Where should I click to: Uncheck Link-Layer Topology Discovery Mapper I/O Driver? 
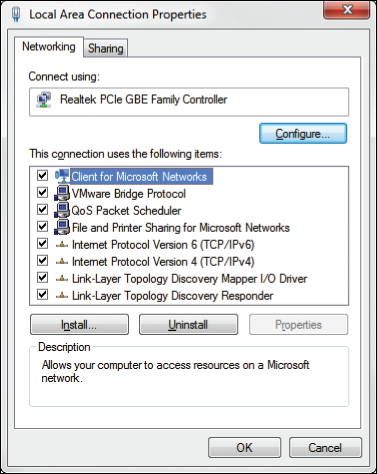click(42, 277)
